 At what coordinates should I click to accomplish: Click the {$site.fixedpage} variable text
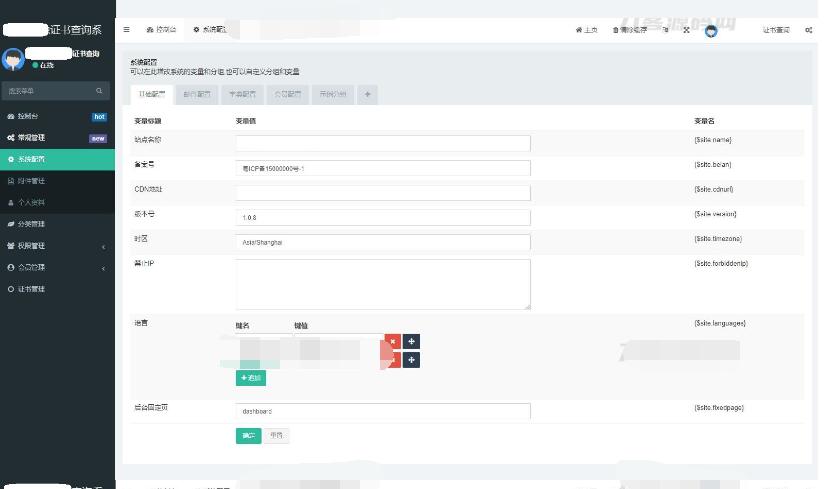[719, 408]
